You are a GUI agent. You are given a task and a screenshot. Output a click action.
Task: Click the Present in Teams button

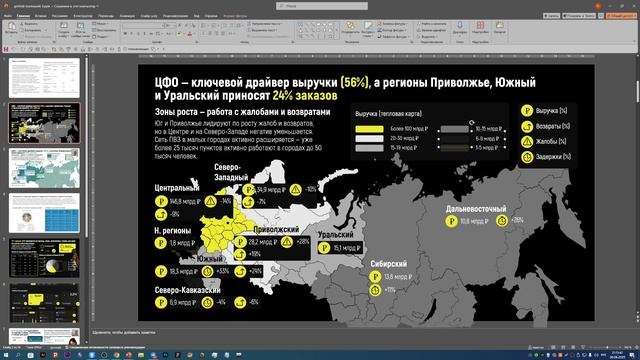(579, 16)
